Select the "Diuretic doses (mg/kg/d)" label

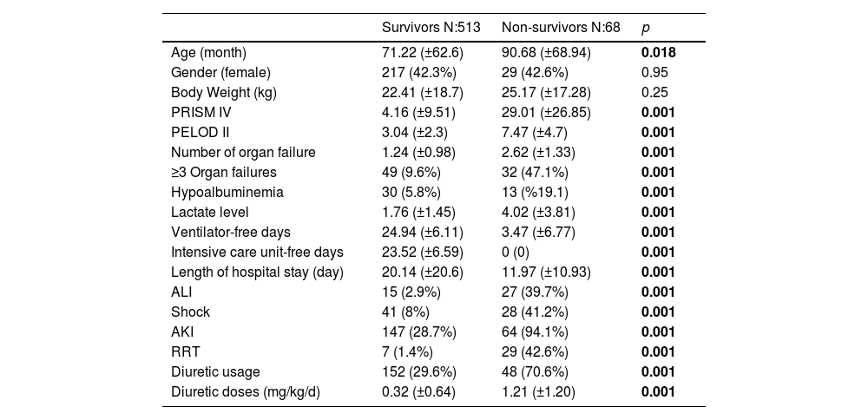pyautogui.click(x=246, y=391)
